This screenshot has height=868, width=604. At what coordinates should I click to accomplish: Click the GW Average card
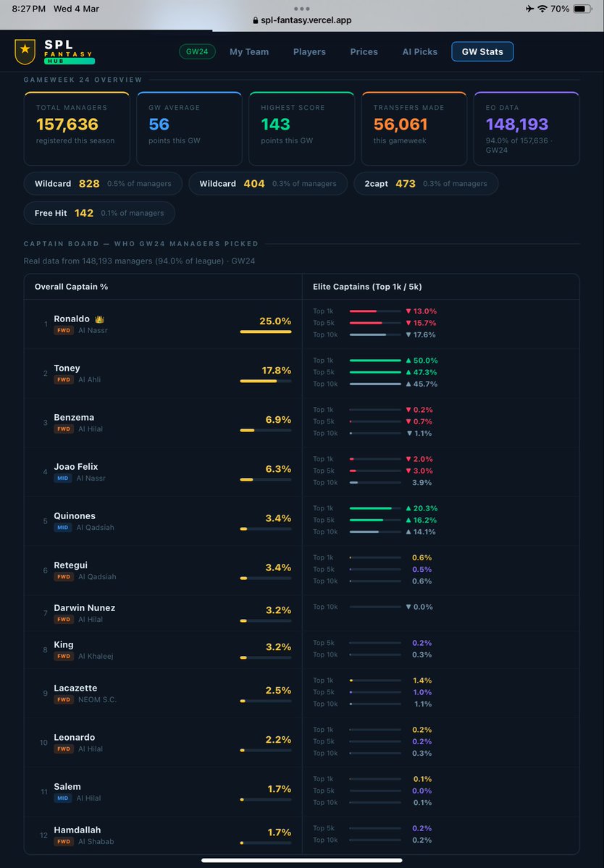tap(189, 128)
